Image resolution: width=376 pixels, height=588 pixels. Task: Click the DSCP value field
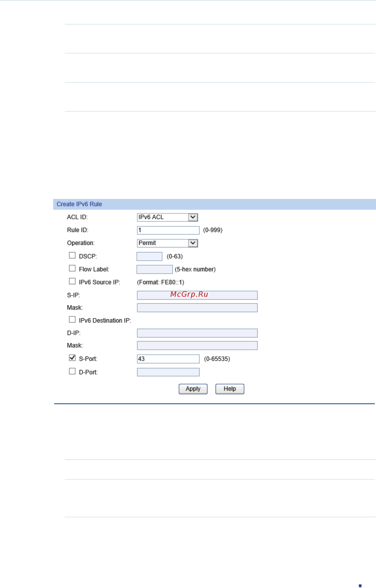149,256
